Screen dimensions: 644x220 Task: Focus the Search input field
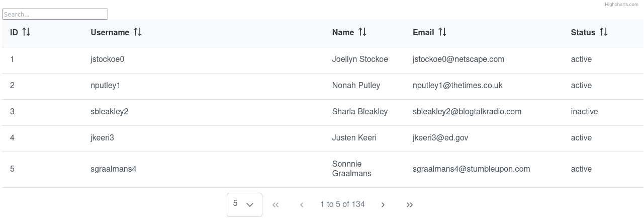pyautogui.click(x=55, y=14)
